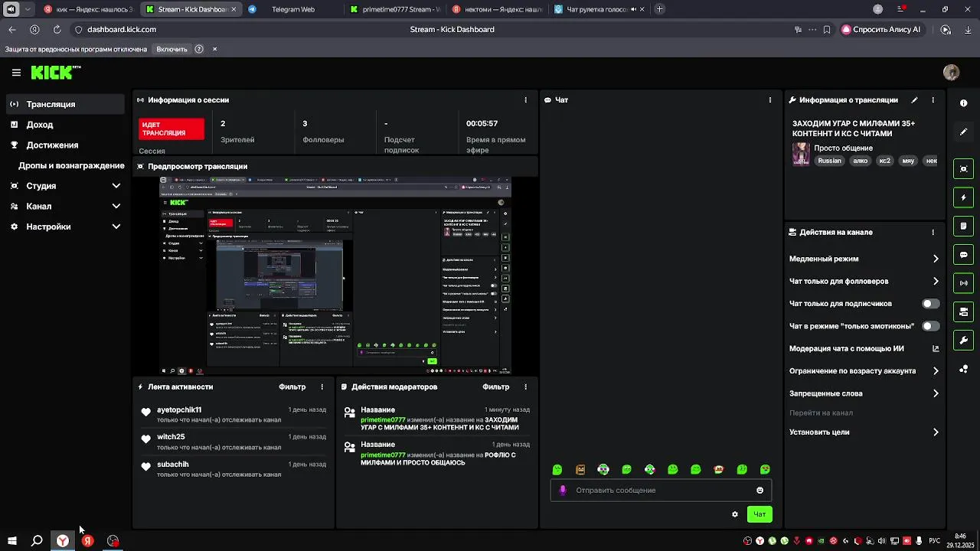Click the purple microphone icon in chat input
This screenshot has height=551, width=980.
coord(563,491)
